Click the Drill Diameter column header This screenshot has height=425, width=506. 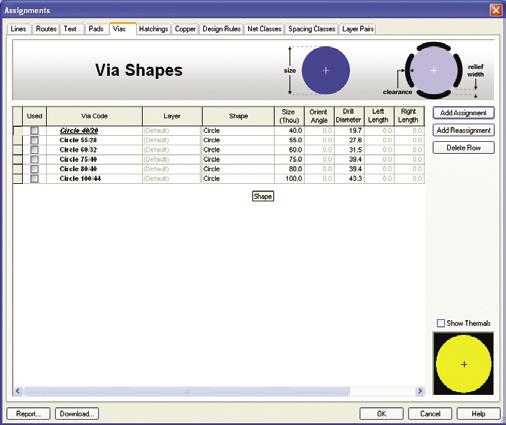[x=349, y=116]
